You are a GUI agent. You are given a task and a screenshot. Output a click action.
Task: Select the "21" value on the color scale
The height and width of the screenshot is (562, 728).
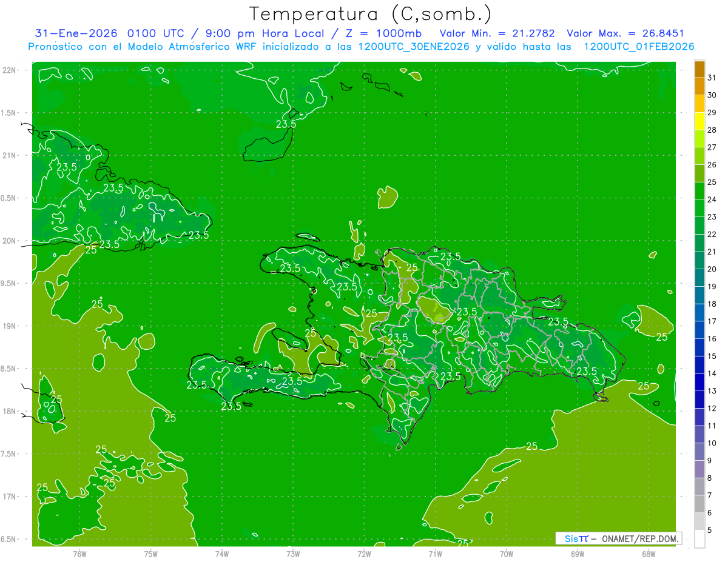click(712, 252)
